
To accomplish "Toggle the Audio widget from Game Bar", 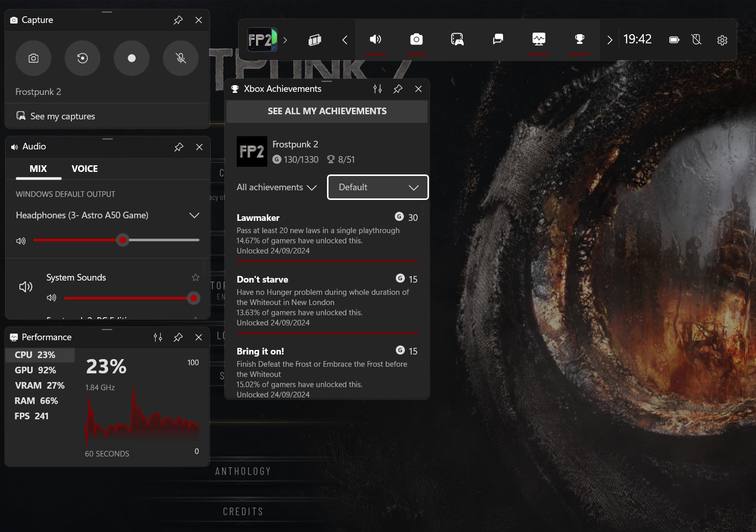I will click(x=375, y=39).
